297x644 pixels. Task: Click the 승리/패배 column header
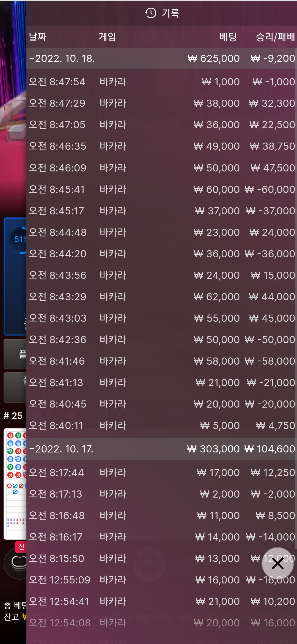tap(275, 37)
